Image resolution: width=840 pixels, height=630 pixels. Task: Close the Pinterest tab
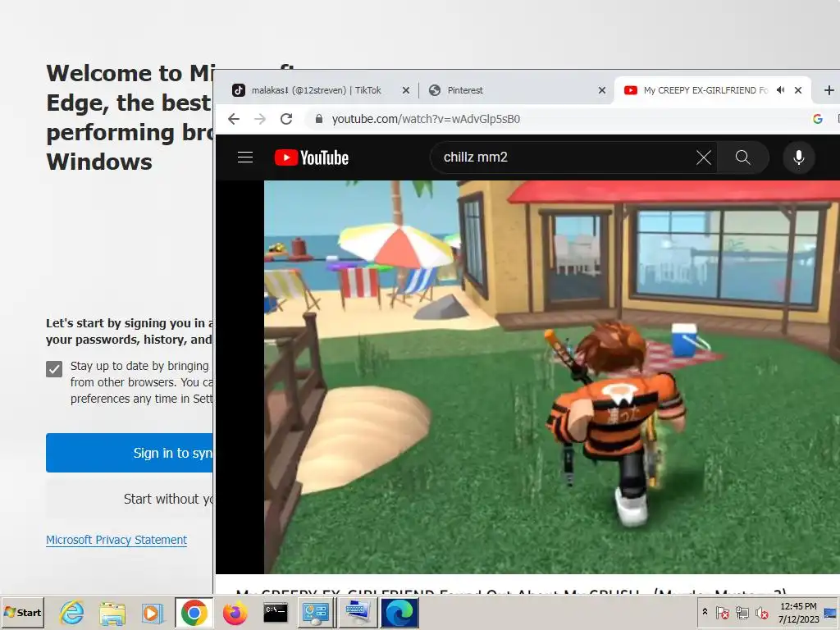click(602, 90)
